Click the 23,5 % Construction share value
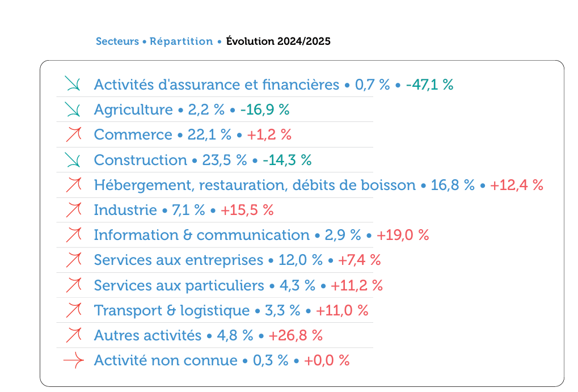Image resolution: width=578 pixels, height=392 pixels. tap(225, 160)
